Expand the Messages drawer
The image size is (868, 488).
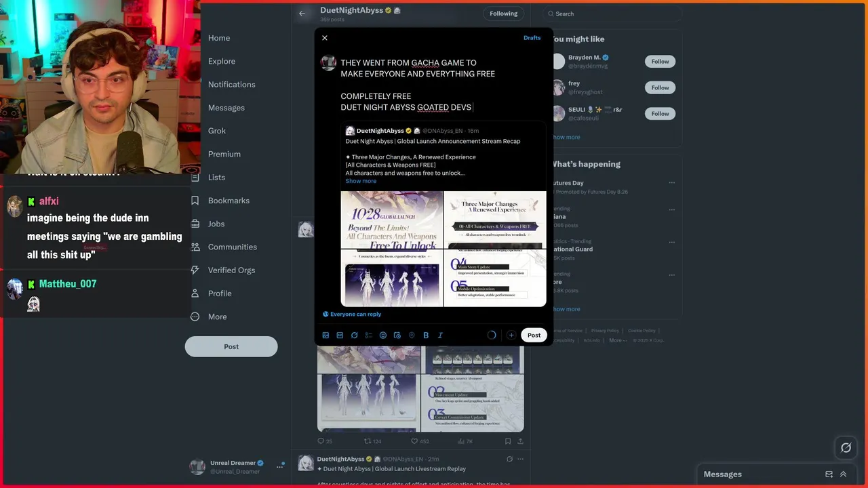(844, 474)
